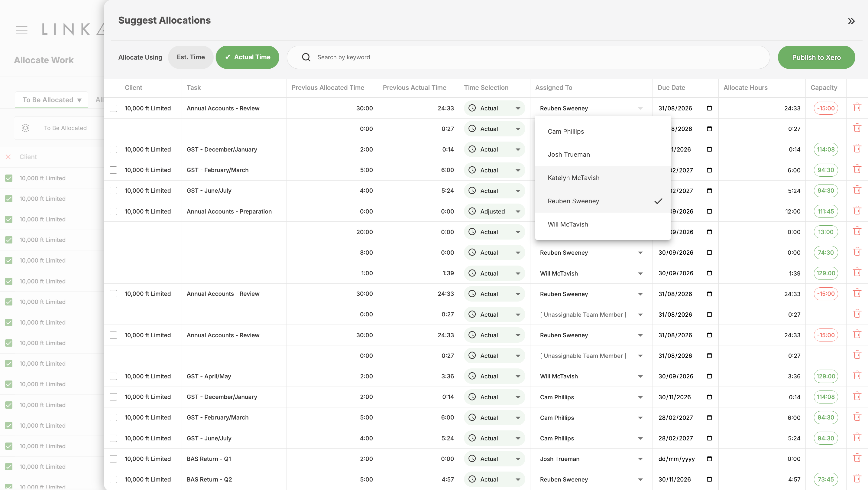Open calendar in the 8:00 previous allocated row

709,253
